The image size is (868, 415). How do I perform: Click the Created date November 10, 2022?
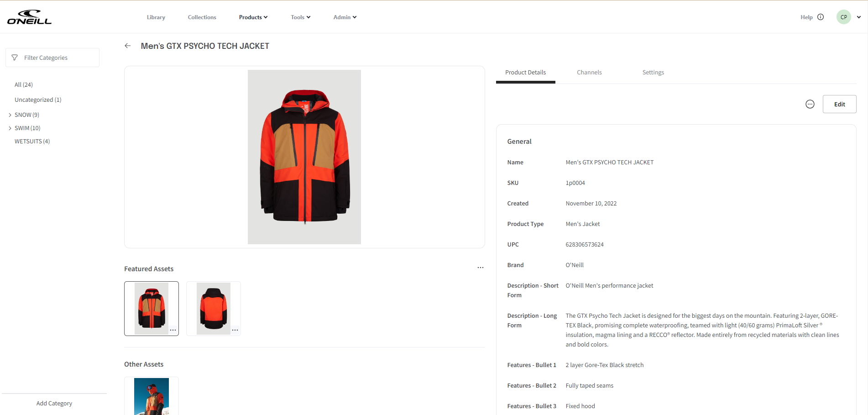[x=591, y=203]
